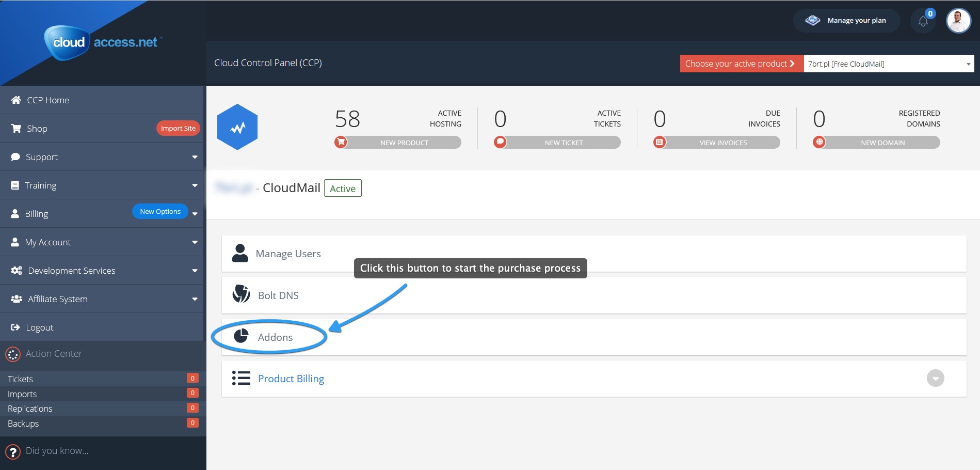Click the Product Billing list icon

[241, 378]
